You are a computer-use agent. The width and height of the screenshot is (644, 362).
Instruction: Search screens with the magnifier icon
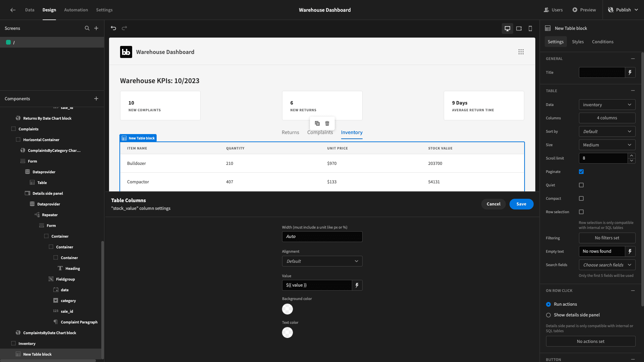(x=87, y=28)
